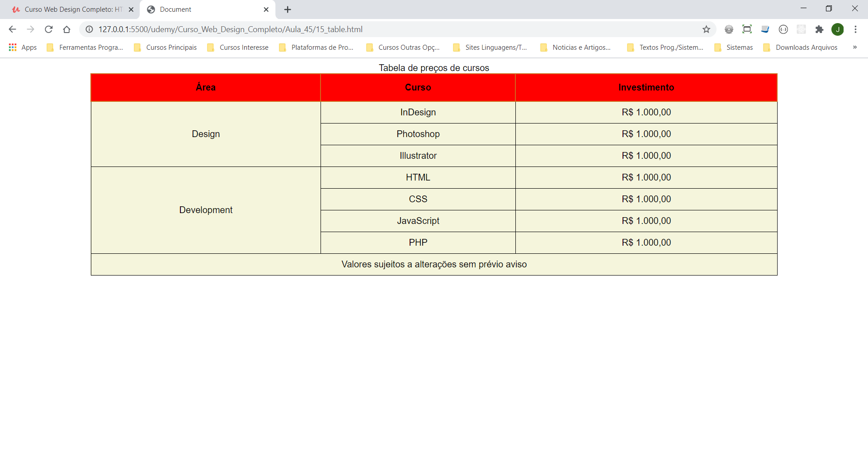
Task: Open Cursos Interesse bookmark folder
Action: [x=238, y=48]
